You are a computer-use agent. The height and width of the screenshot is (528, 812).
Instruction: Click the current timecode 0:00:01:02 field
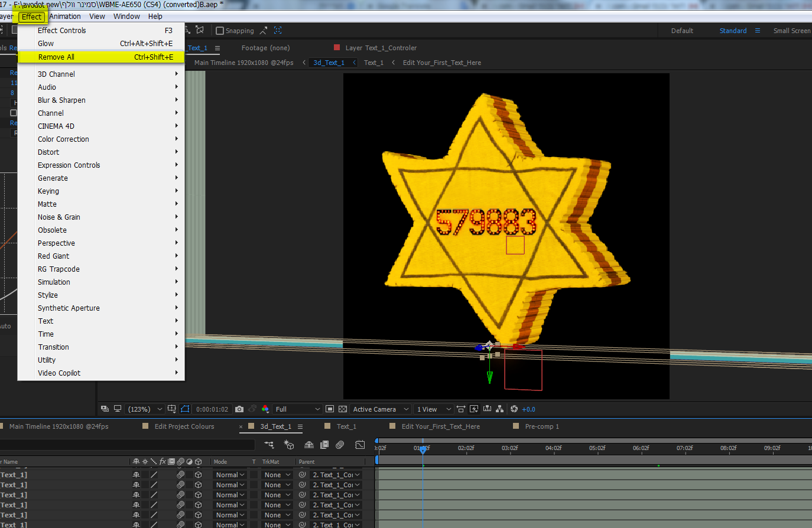click(x=212, y=409)
